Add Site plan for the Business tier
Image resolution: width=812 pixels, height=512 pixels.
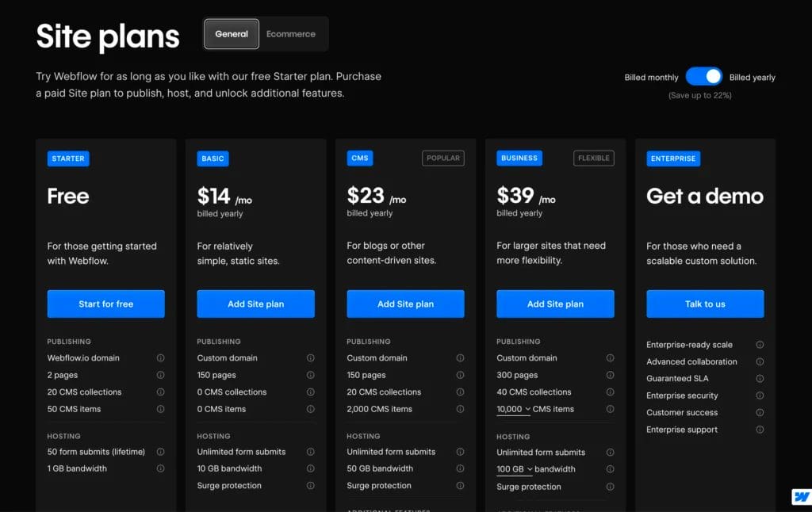click(555, 304)
